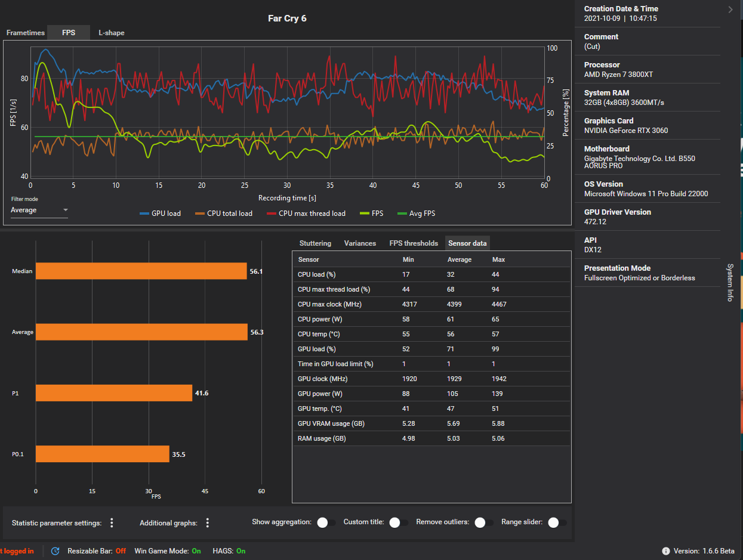Select the CPU temp (°C) row
Image resolution: width=743 pixels, height=560 pixels.
[431, 334]
